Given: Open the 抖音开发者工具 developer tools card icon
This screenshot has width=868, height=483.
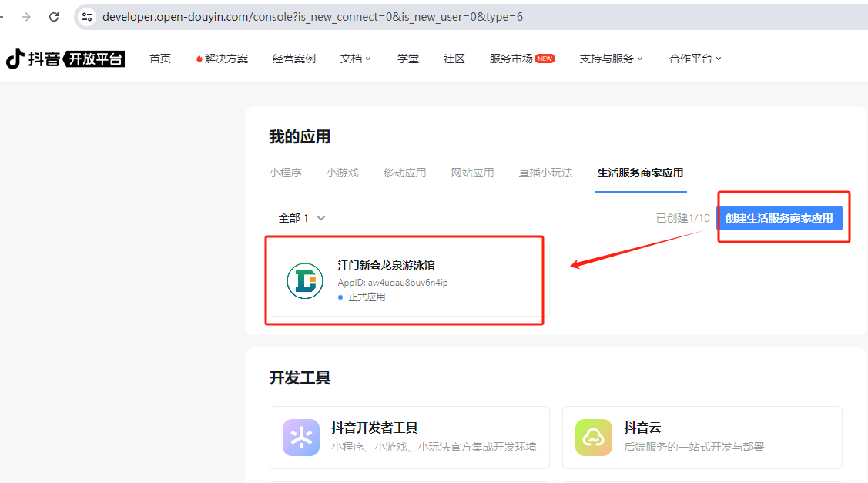Looking at the screenshot, I should (301, 437).
